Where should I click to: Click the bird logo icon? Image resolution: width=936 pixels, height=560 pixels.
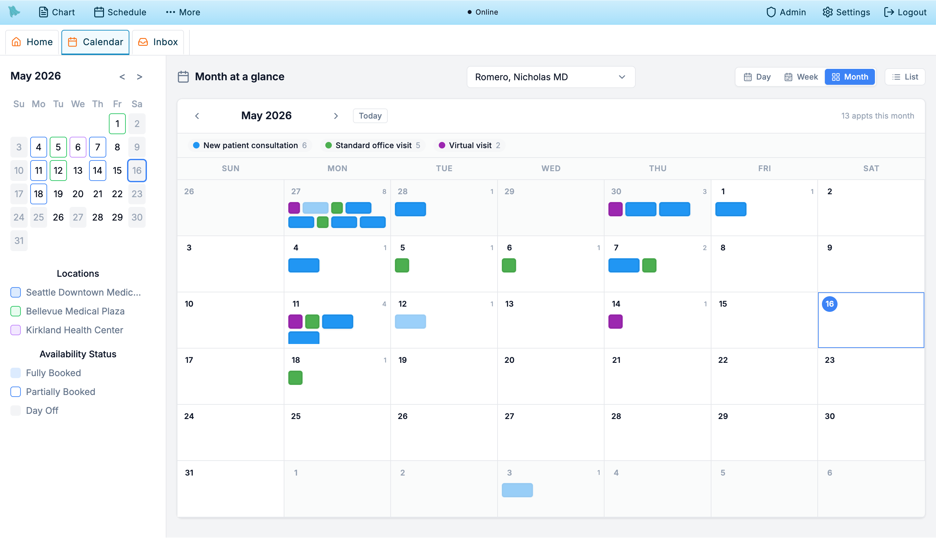(x=14, y=12)
